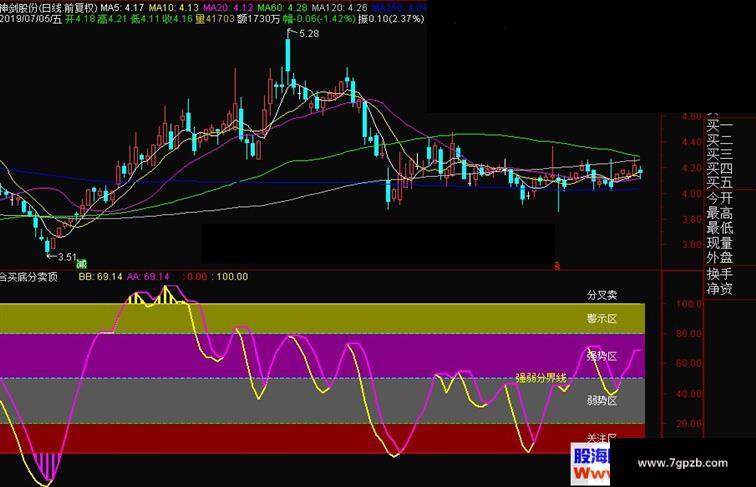The image size is (756, 487).
Task: Click the AA: 69.14 indicator value
Action: click(x=148, y=277)
